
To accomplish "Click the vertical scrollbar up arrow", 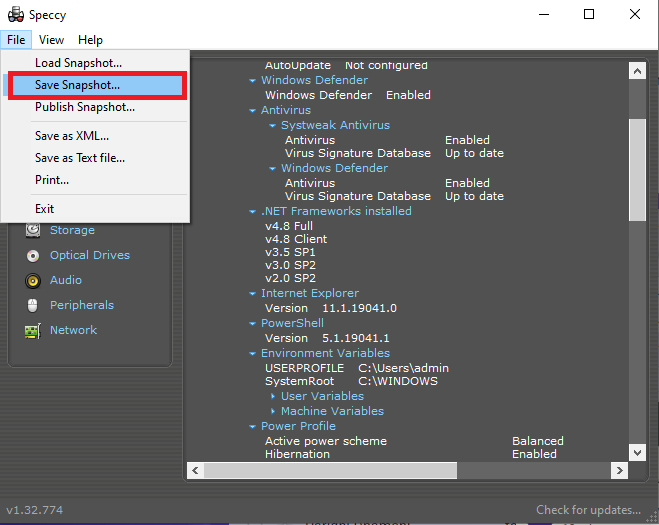I will tap(637, 71).
